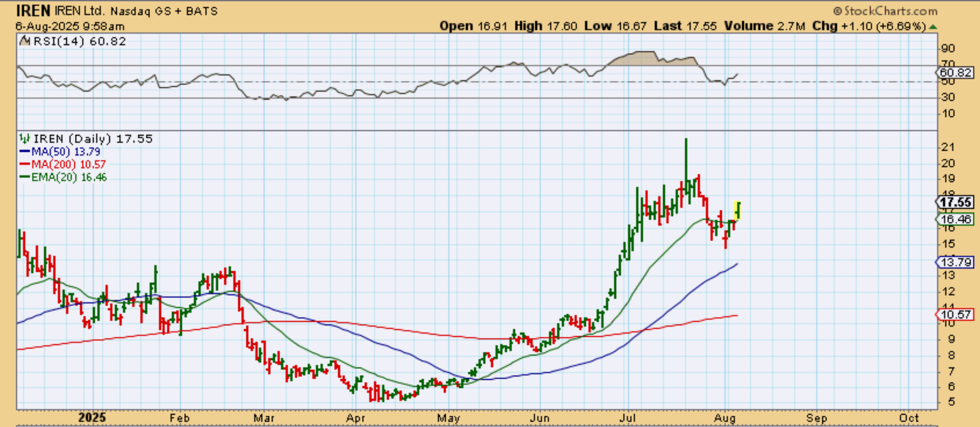Click the Aug marker on the time axis
Image resolution: width=980 pixels, height=427 pixels.
(725, 418)
